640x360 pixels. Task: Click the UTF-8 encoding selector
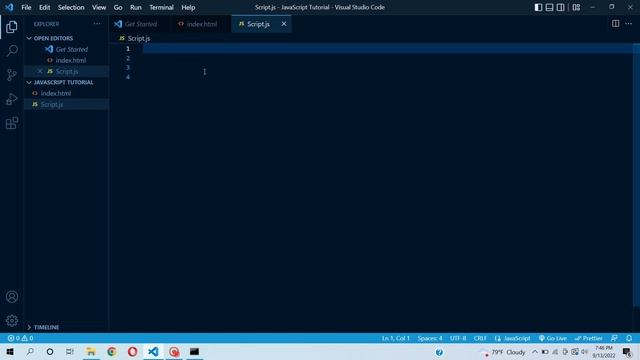tap(458, 338)
